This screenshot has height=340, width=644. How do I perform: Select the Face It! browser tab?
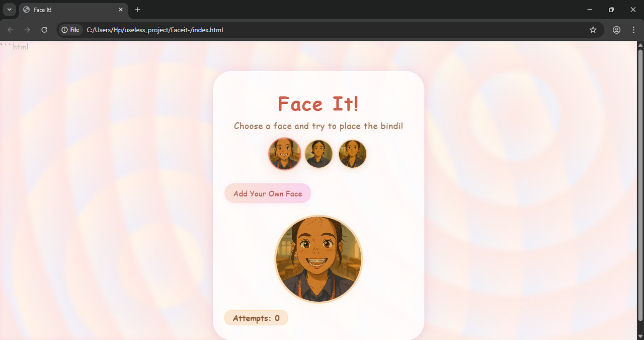(x=73, y=10)
